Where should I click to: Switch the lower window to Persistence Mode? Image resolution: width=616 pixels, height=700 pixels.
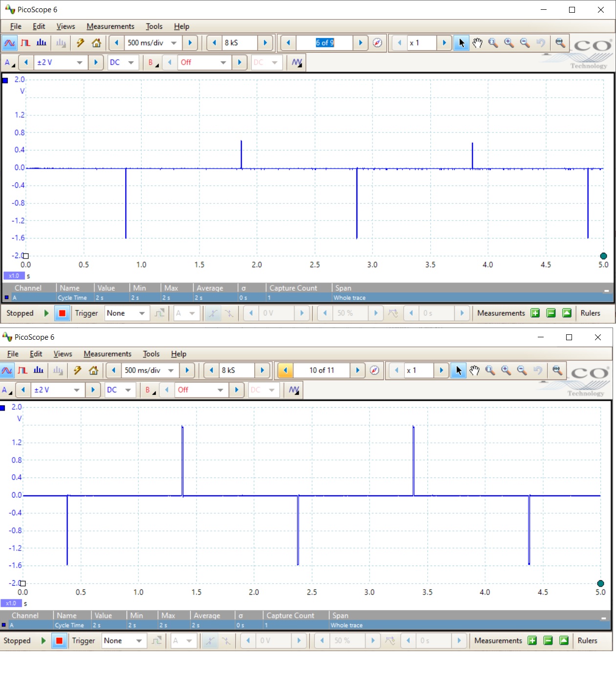click(22, 371)
